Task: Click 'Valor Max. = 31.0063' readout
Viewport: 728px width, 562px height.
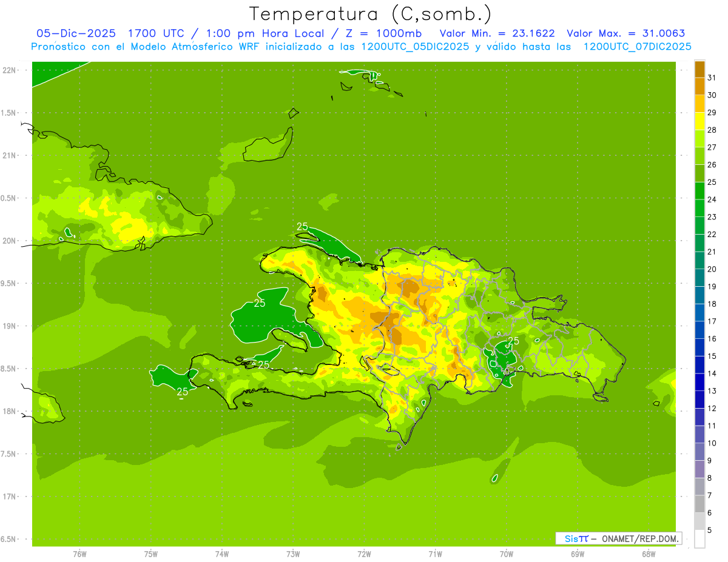Action: click(625, 33)
